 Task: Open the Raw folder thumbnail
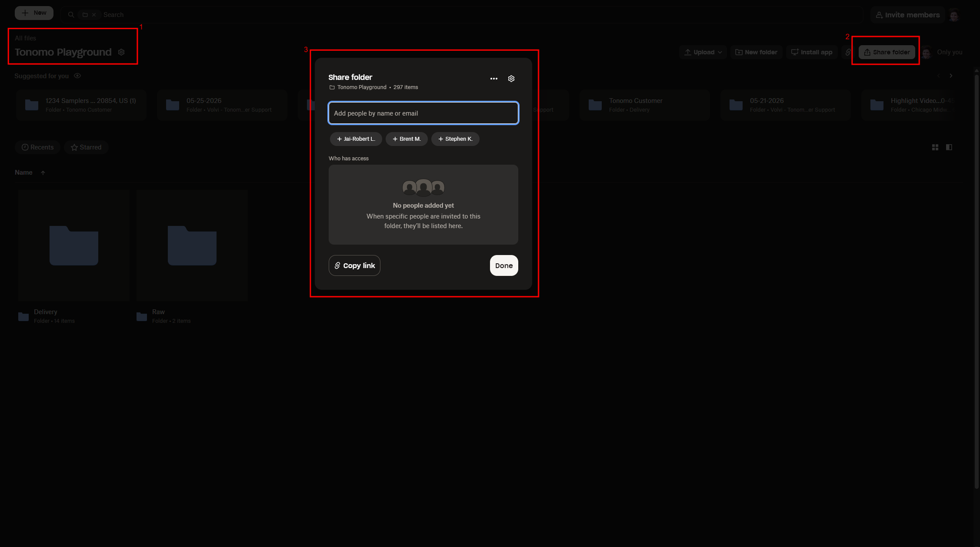coord(192,245)
